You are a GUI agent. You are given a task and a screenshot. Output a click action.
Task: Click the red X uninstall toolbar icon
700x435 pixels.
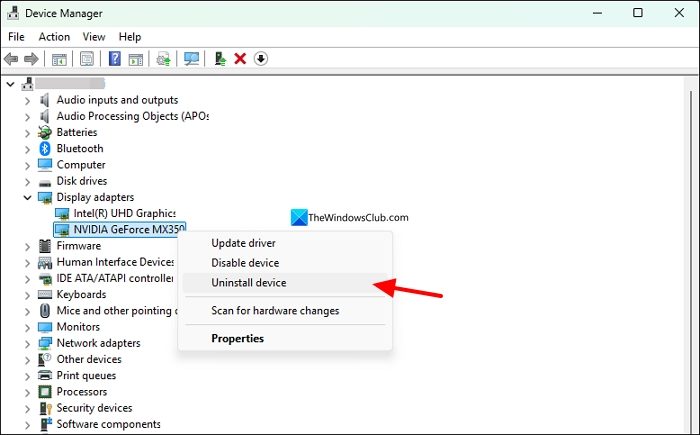240,59
